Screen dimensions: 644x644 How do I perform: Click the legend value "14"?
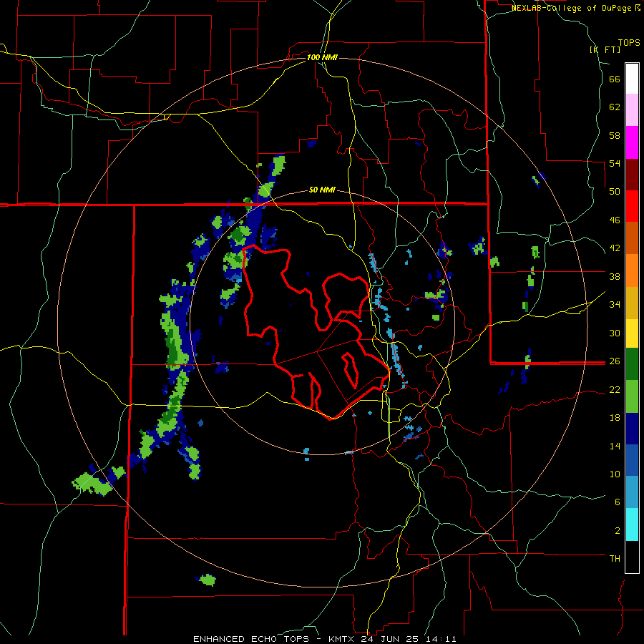615,446
